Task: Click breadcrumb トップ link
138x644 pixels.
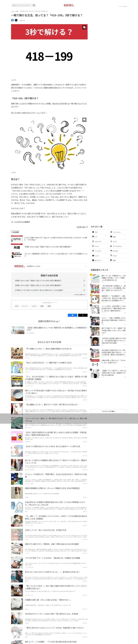Action: pos(13,11)
